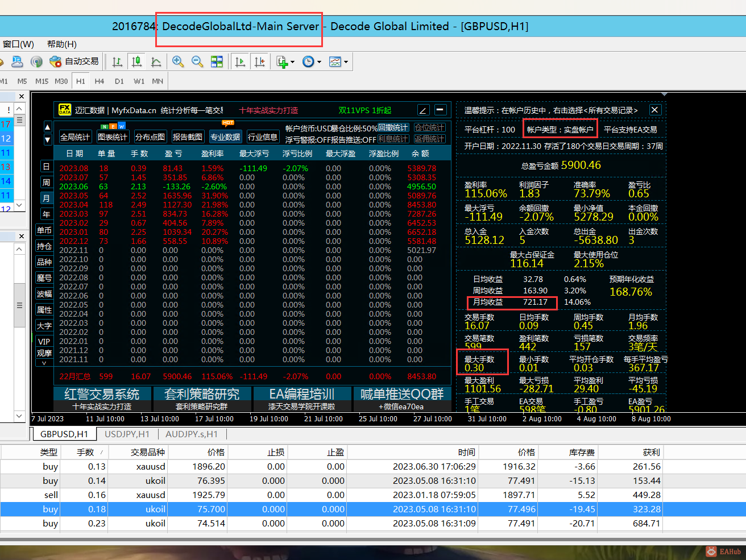Open the indicators list dropdown arrow
Image resolution: width=746 pixels, height=560 pixels.
coord(293,62)
